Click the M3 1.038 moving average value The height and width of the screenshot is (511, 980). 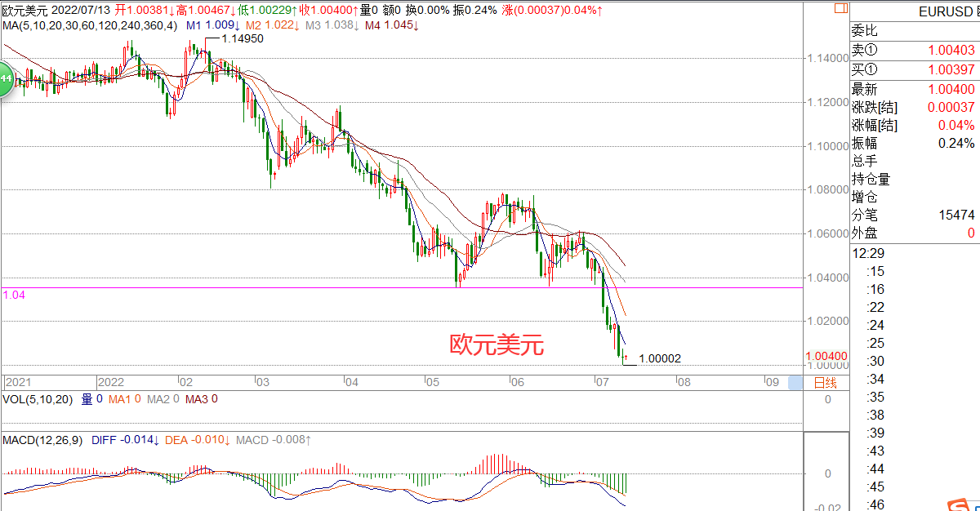pyautogui.click(x=334, y=25)
